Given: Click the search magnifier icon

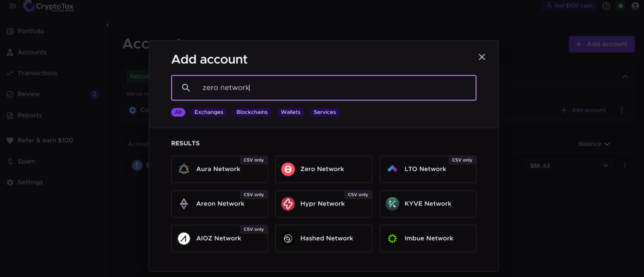Looking at the screenshot, I should click(x=186, y=88).
